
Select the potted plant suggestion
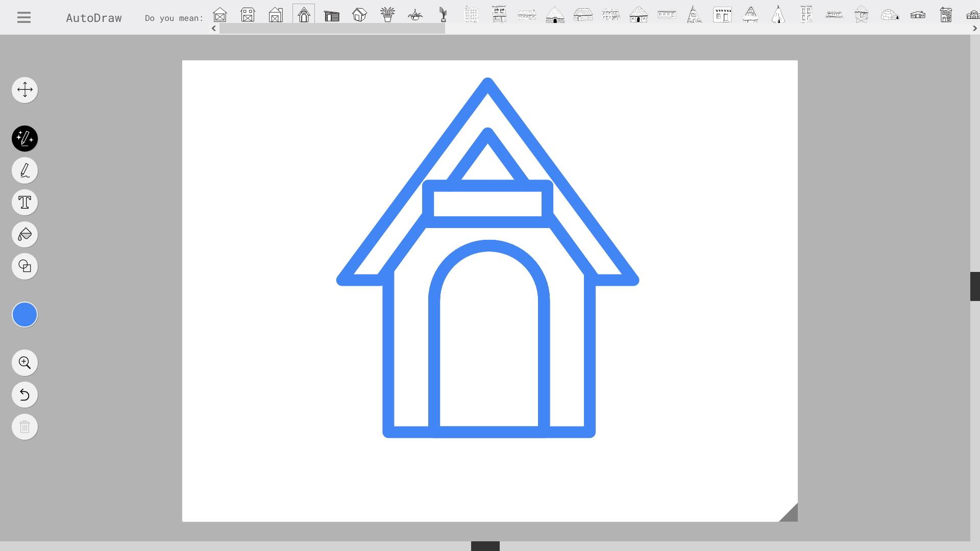click(x=387, y=15)
